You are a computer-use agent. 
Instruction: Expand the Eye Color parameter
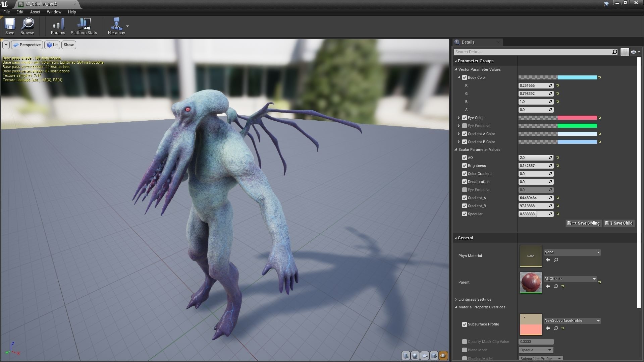[459, 118]
